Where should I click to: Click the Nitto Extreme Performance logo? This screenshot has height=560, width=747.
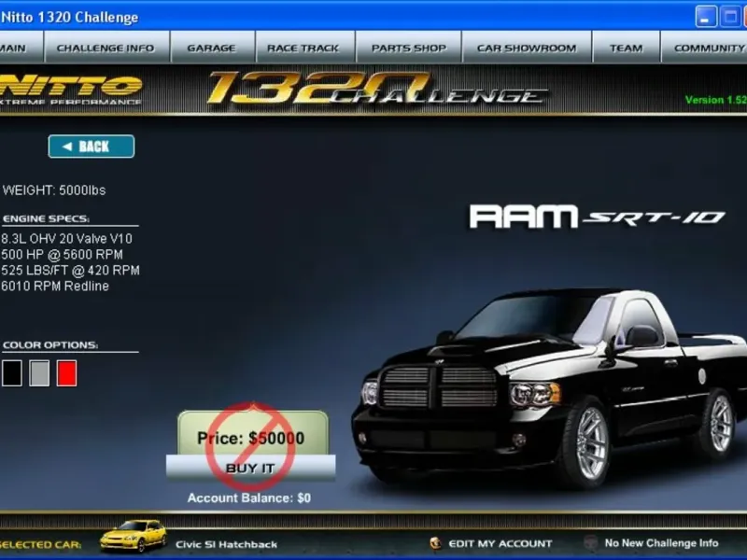click(71, 90)
